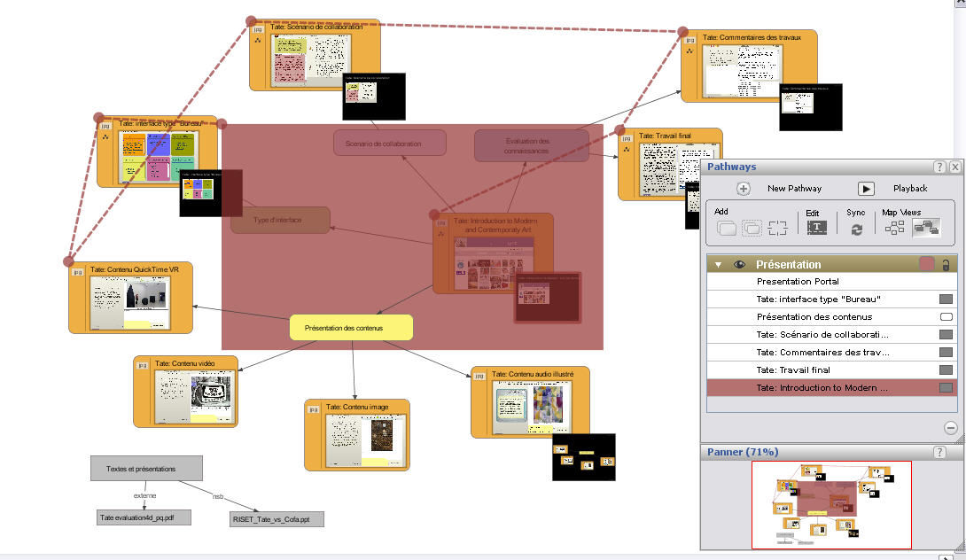The image size is (966, 560).
Task: Click the yellow Présentation des contenus node
Action: tap(351, 328)
